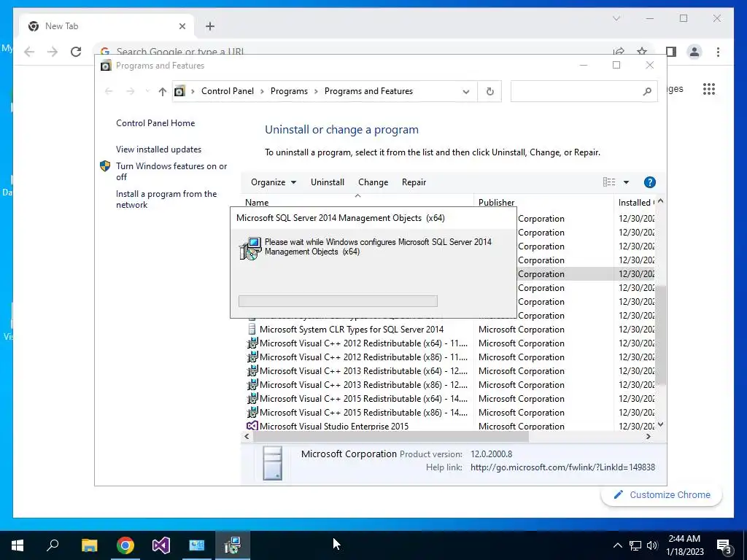Navigate to Programs breadcrumb

pyautogui.click(x=289, y=91)
